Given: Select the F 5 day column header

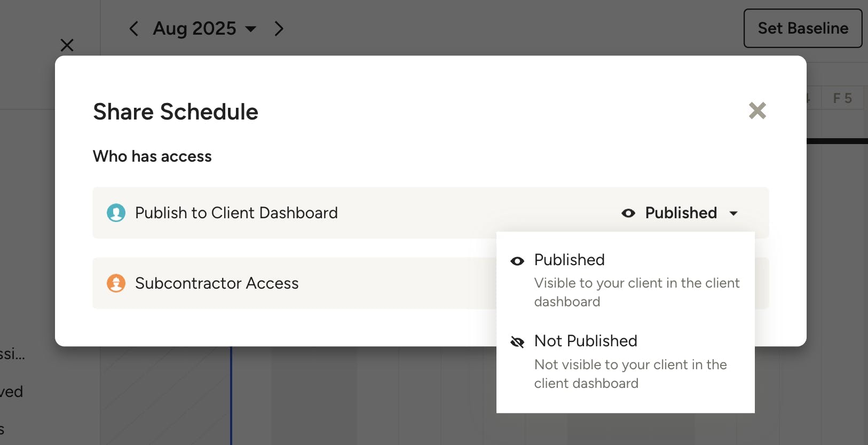Looking at the screenshot, I should click(x=842, y=98).
